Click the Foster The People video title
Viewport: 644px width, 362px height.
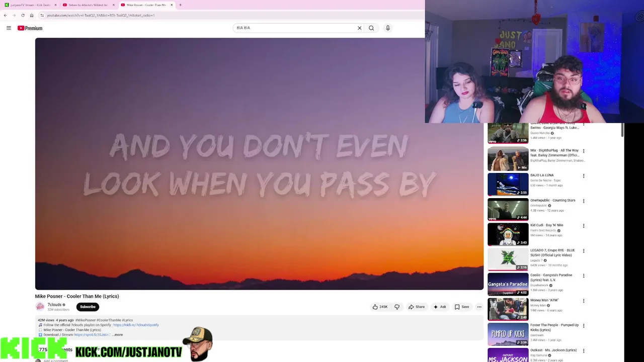[554, 327]
